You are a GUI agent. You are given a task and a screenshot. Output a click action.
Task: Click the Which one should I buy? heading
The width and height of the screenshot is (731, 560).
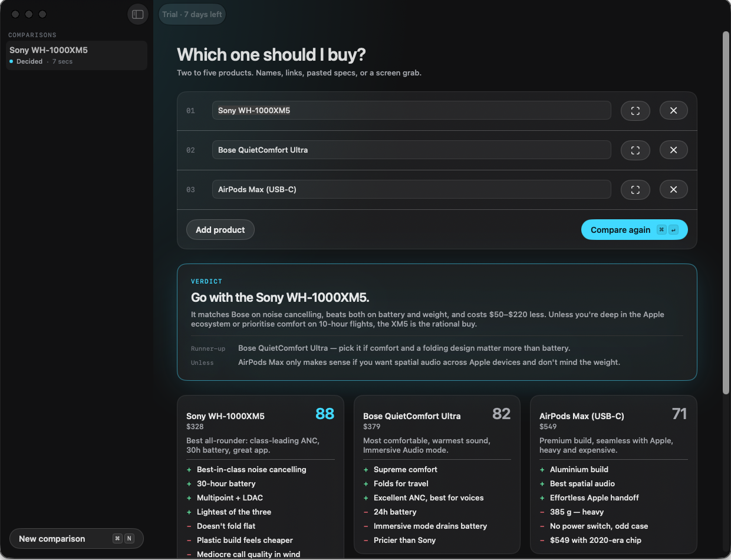point(271,55)
